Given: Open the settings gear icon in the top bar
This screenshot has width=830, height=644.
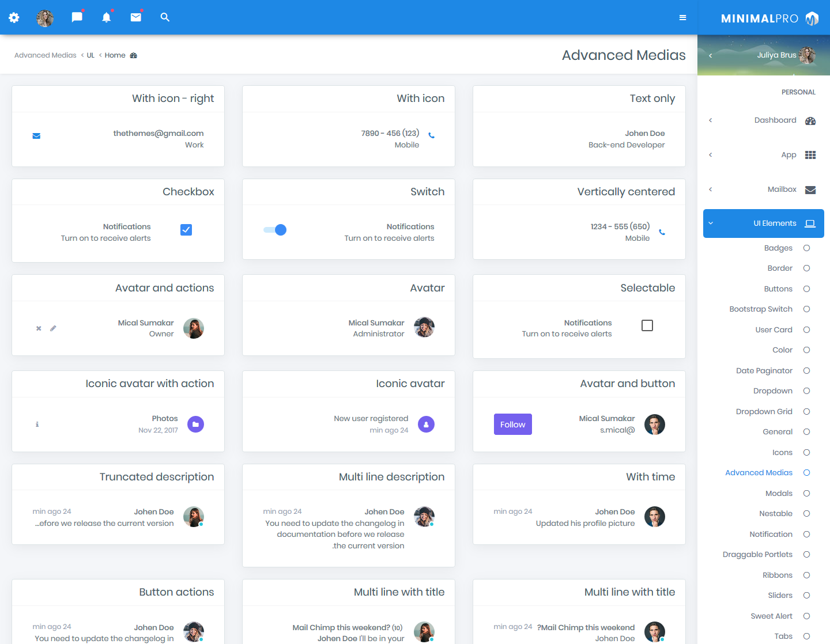Looking at the screenshot, I should coord(14,17).
